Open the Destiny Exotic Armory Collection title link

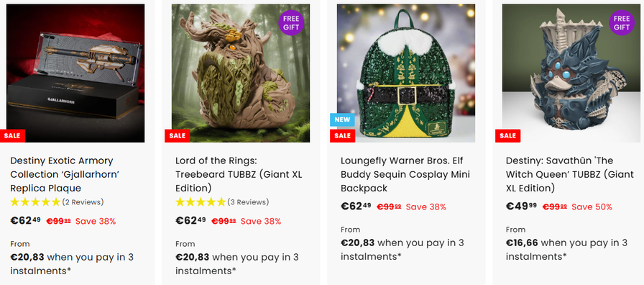[x=65, y=174]
